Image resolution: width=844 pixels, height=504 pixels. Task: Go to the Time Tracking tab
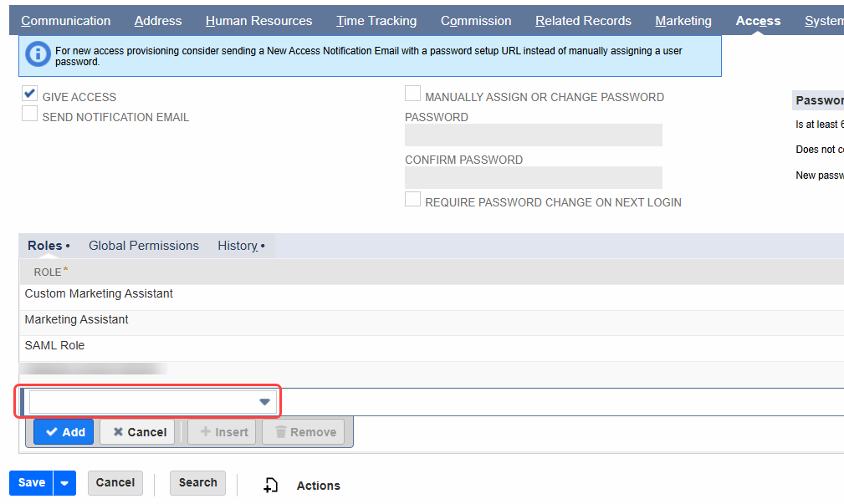point(376,21)
